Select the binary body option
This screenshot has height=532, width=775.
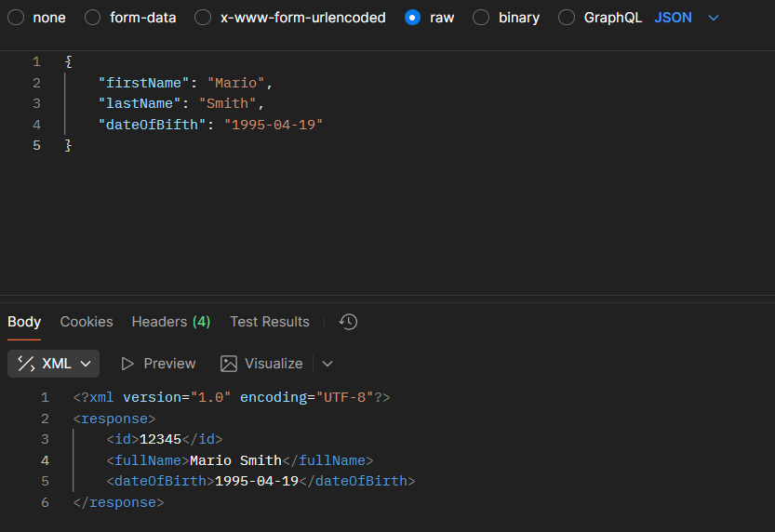(481, 18)
